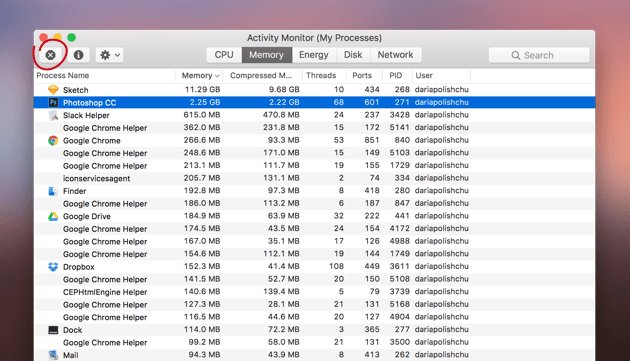Screen dimensions: 630x361
Task: Click Google Chrome's 851 ports value
Action: coord(372,140)
